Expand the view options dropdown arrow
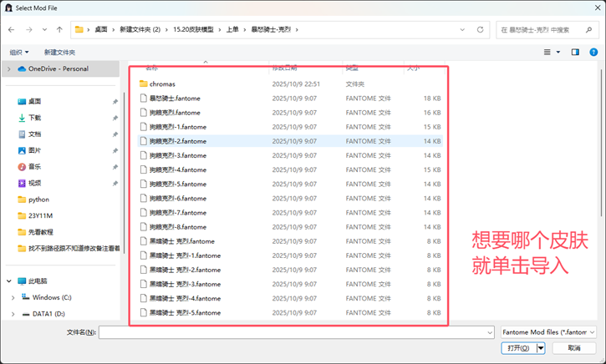The image size is (606, 364). [x=558, y=52]
